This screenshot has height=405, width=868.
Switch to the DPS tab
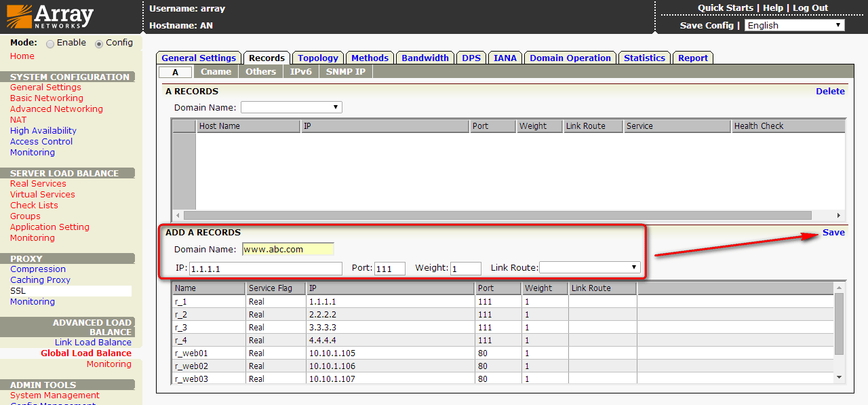(471, 58)
